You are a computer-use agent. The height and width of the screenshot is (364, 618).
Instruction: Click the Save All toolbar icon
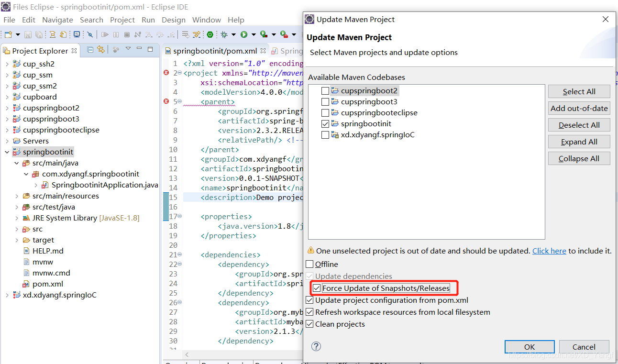click(x=39, y=34)
